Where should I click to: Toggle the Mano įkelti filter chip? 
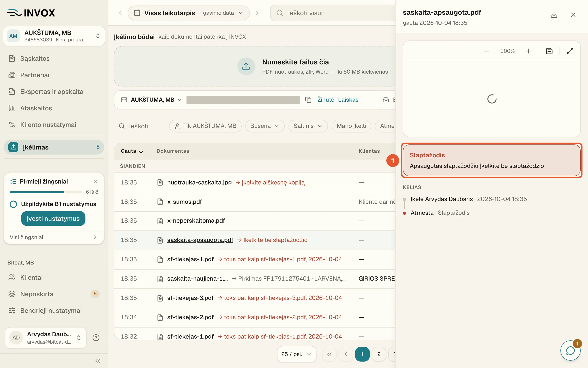351,126
